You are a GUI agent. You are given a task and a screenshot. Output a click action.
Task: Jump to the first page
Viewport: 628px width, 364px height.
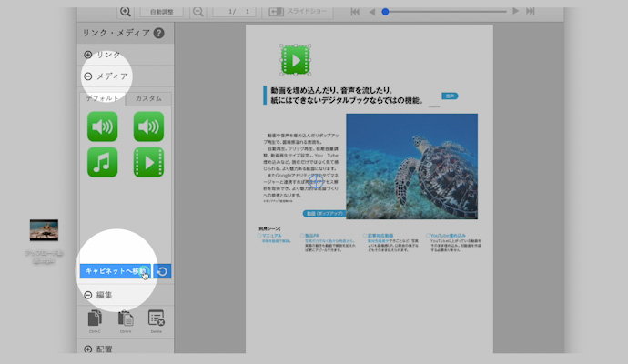click(x=355, y=12)
